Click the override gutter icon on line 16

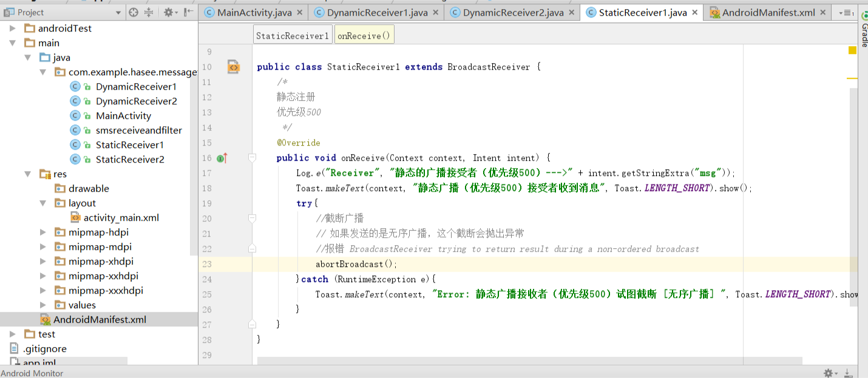(222, 158)
